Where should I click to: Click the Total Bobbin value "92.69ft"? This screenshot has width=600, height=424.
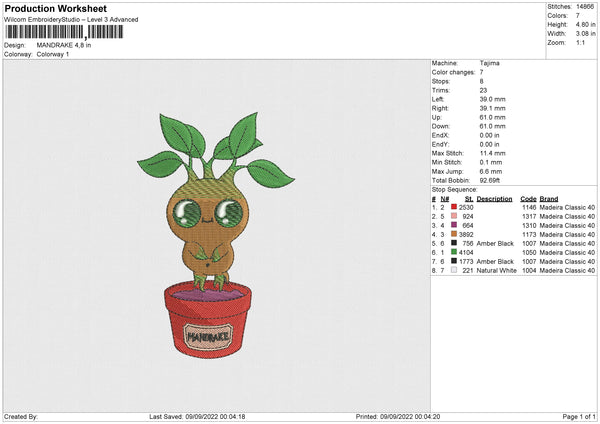pyautogui.click(x=490, y=180)
